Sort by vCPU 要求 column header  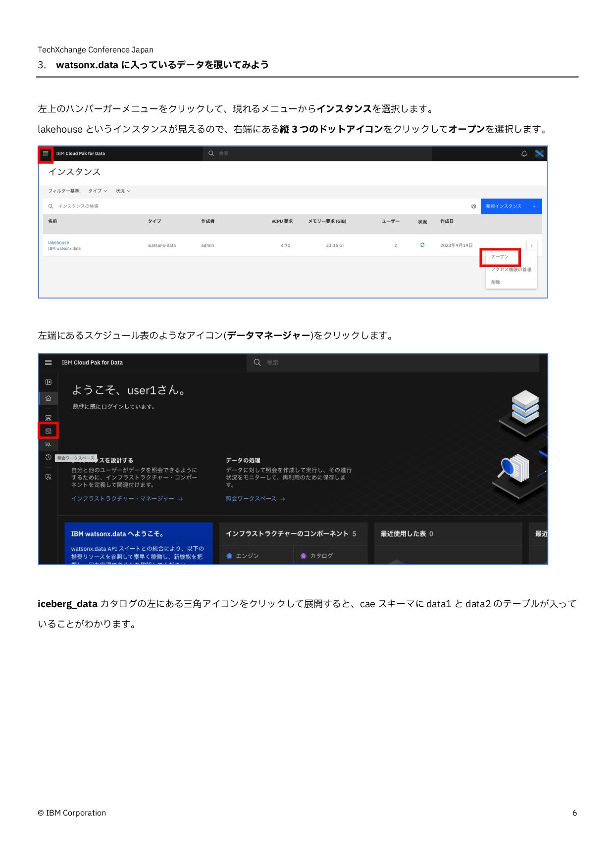[282, 222]
